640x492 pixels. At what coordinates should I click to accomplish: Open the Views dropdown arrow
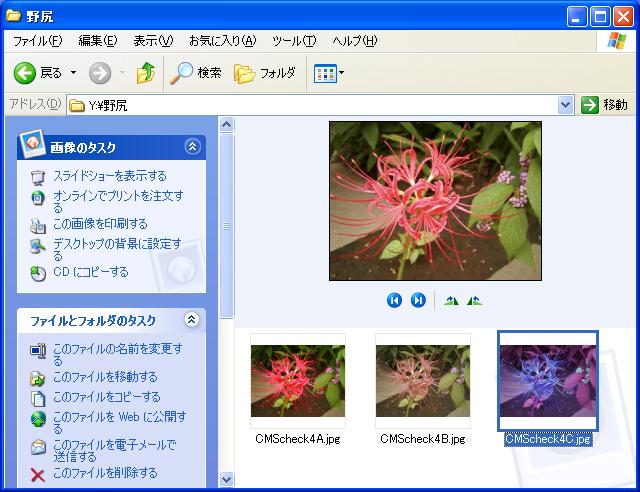(x=342, y=73)
